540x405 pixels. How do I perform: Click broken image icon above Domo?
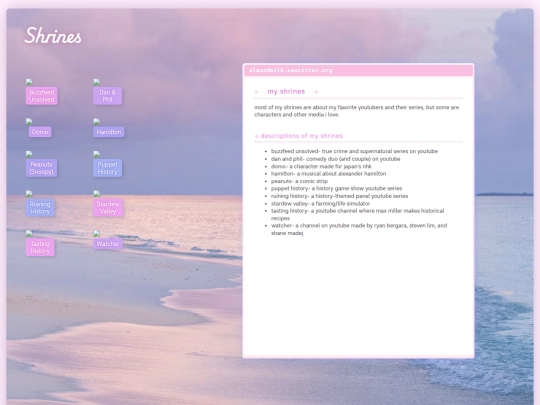29,122
